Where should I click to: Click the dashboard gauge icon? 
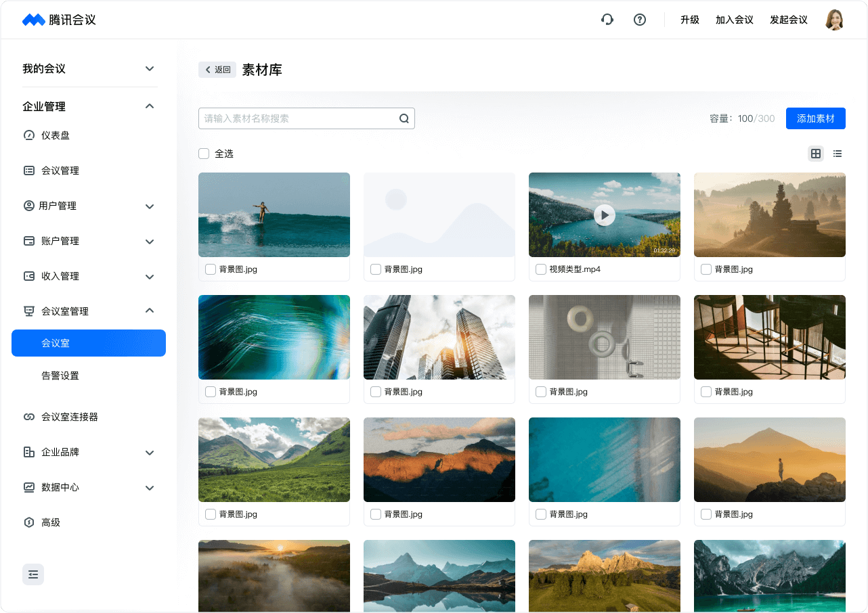click(x=29, y=135)
